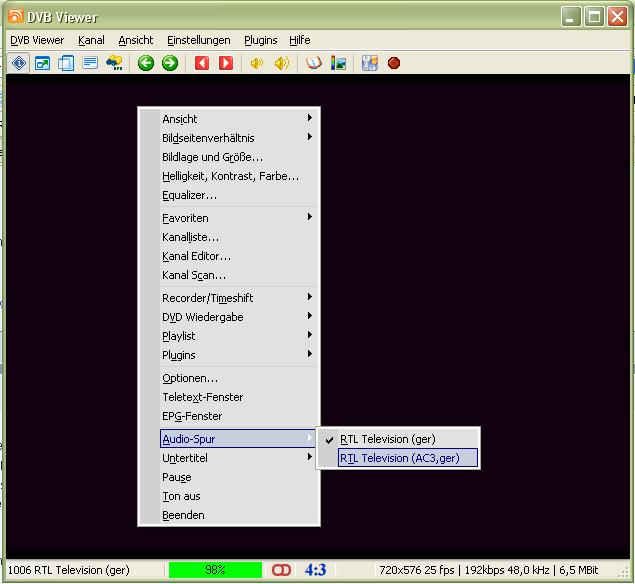Start Kanal Scan… entry
The width and height of the screenshot is (635, 584).
(238, 275)
